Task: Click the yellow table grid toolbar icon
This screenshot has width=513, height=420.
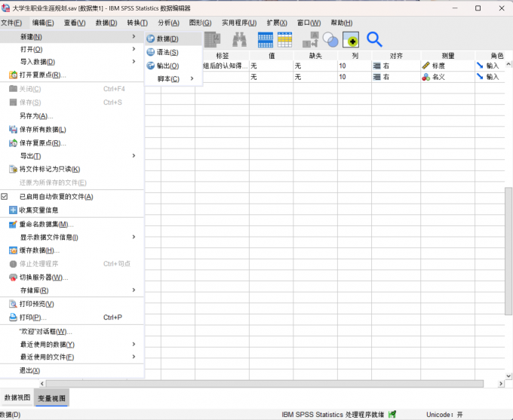Action: pyautogui.click(x=284, y=39)
